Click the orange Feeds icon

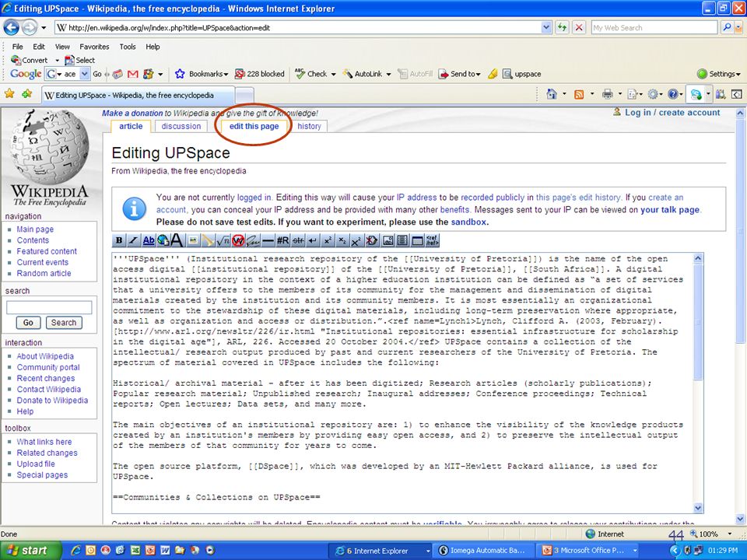pyautogui.click(x=579, y=94)
